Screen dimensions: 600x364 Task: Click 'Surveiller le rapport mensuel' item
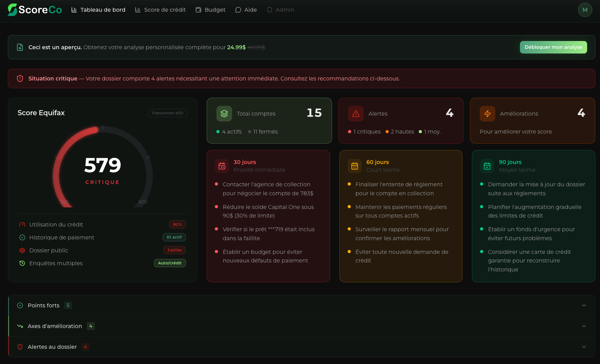[402, 234]
